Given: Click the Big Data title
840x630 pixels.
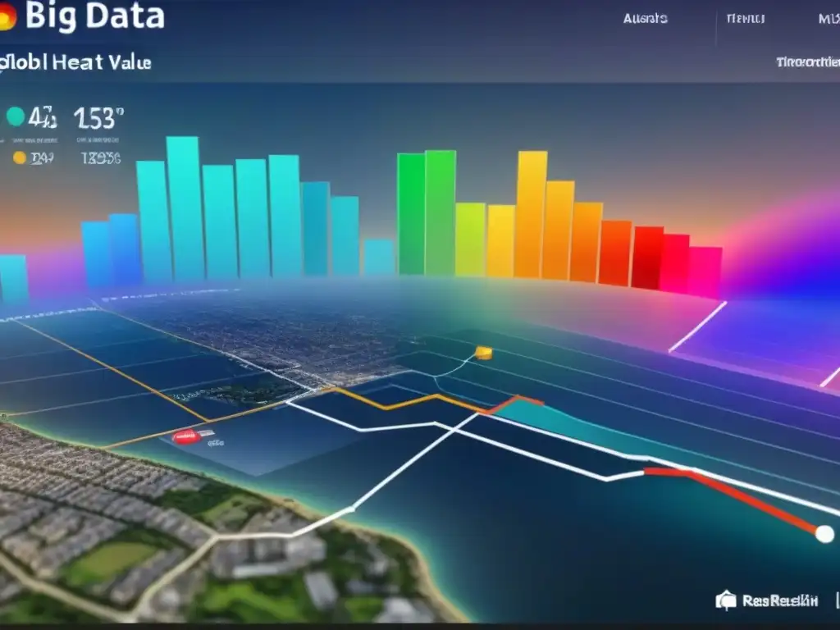Looking at the screenshot, I should tap(94, 16).
